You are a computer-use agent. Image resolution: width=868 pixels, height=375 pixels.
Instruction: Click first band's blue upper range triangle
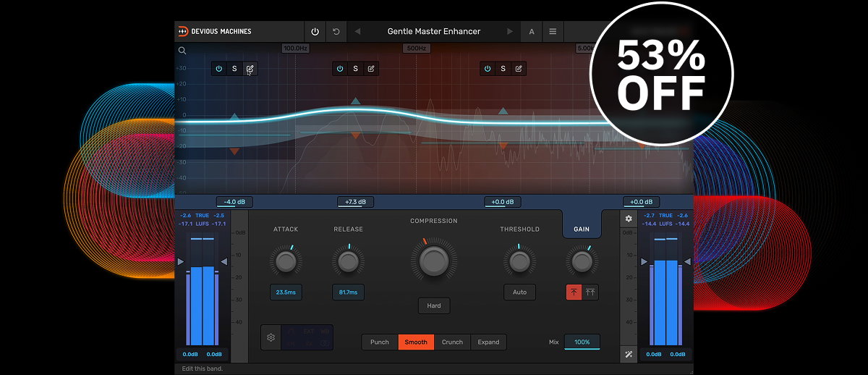(234, 116)
